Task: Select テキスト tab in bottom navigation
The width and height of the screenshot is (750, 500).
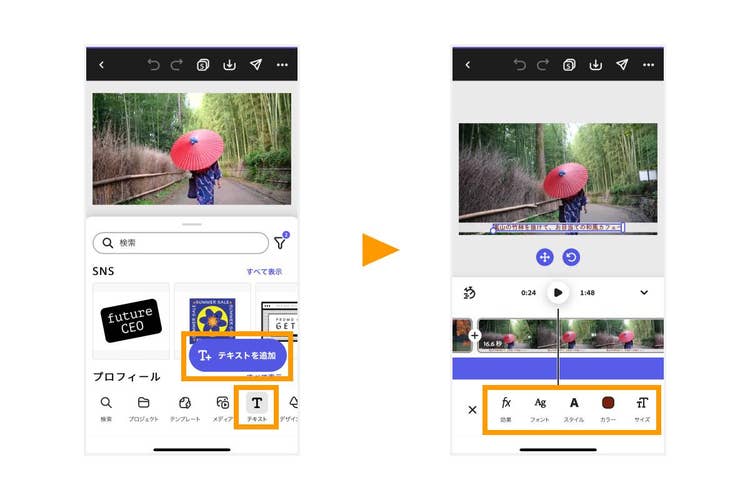Action: tap(257, 408)
